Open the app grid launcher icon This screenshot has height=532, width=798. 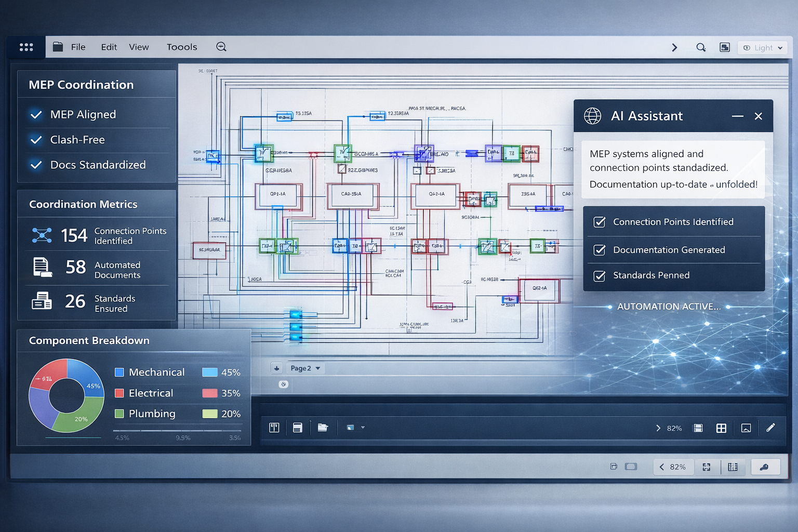[26, 47]
